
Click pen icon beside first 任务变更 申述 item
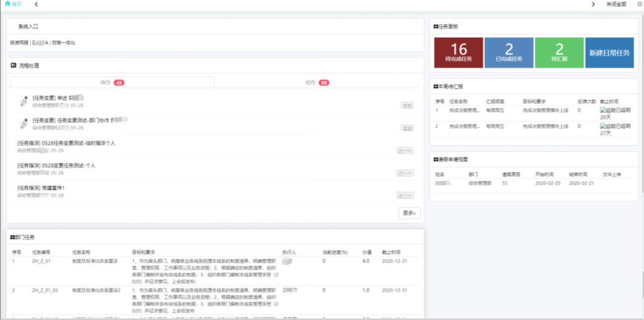tap(24, 101)
